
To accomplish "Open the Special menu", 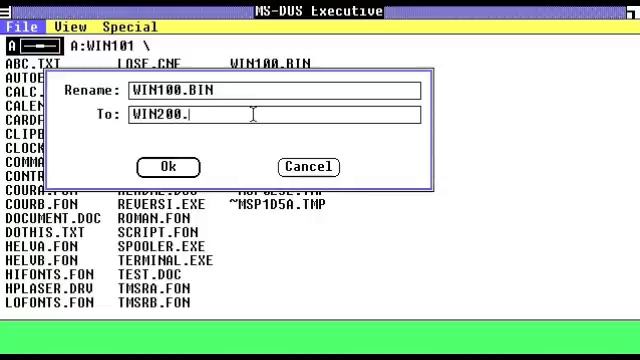I will 130,27.
